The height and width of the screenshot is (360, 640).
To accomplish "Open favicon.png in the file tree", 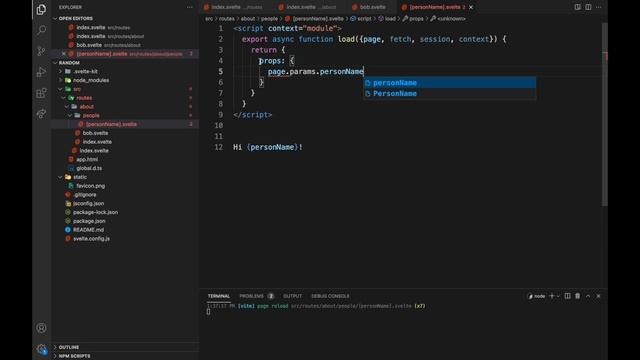I will click(90, 186).
